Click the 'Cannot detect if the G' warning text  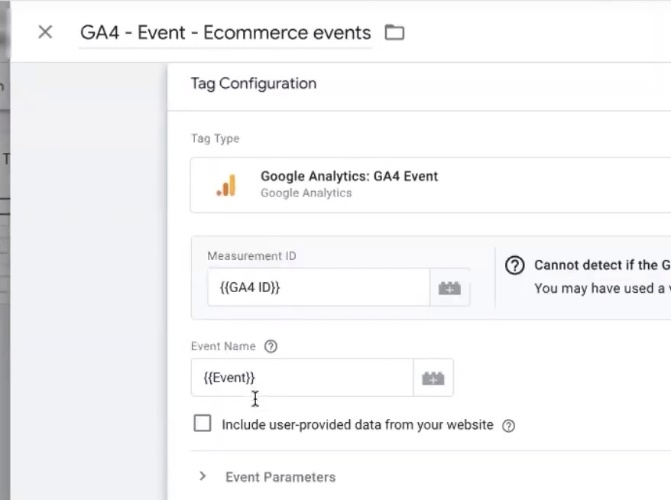[602, 266]
